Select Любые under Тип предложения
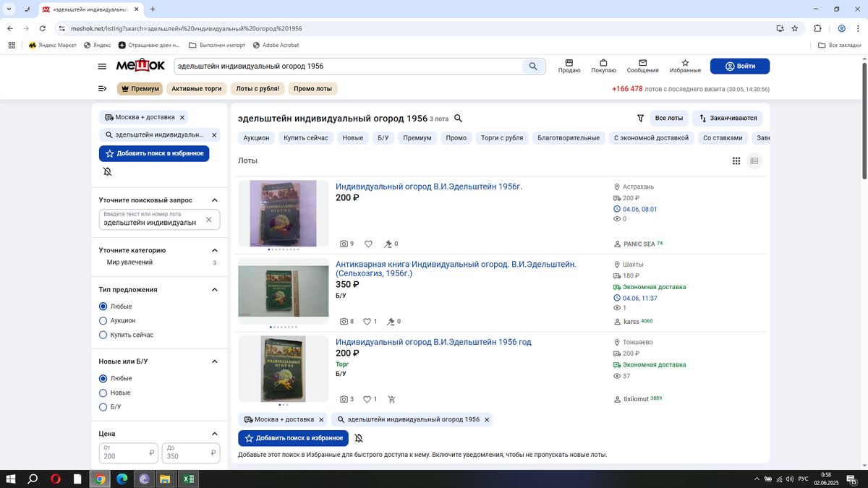Screen dimensions: 868x488 [x=103, y=307]
